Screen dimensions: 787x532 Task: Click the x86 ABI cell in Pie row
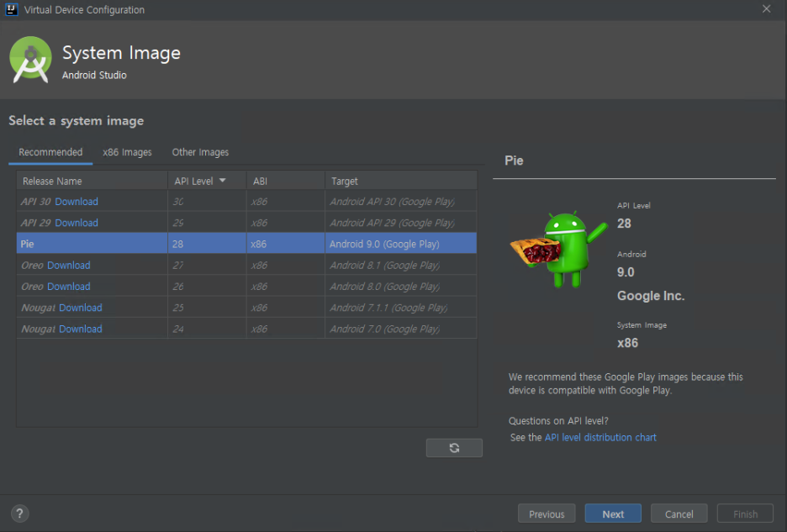[x=286, y=244]
